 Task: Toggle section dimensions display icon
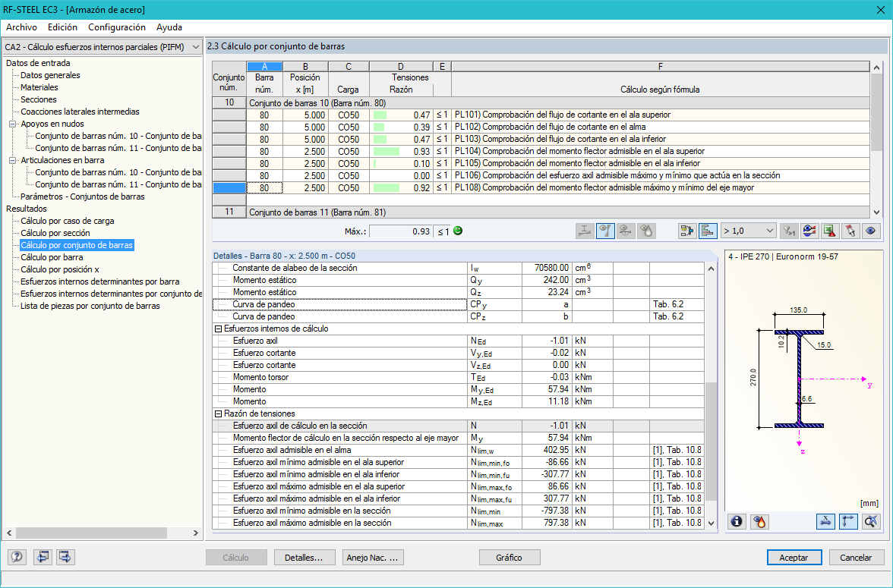(825, 520)
